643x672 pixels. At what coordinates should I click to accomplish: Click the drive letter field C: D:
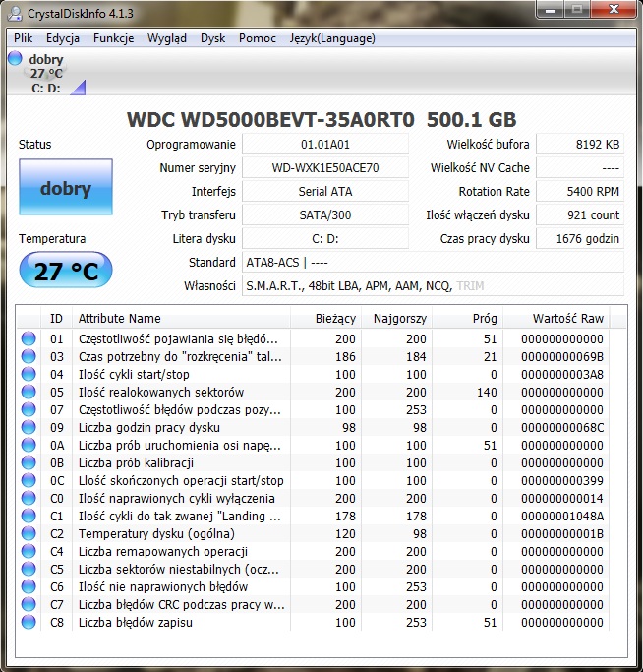click(x=325, y=238)
